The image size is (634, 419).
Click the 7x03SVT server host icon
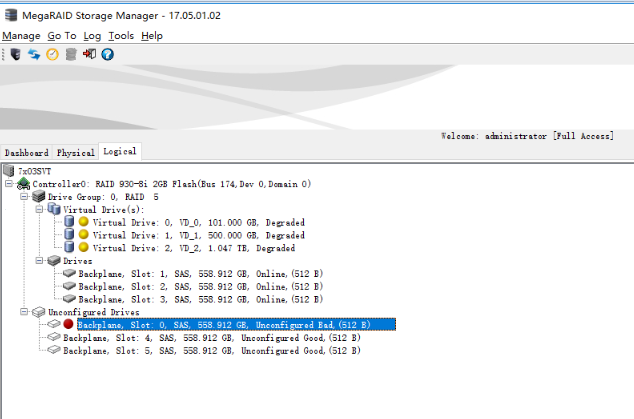click(x=9, y=171)
